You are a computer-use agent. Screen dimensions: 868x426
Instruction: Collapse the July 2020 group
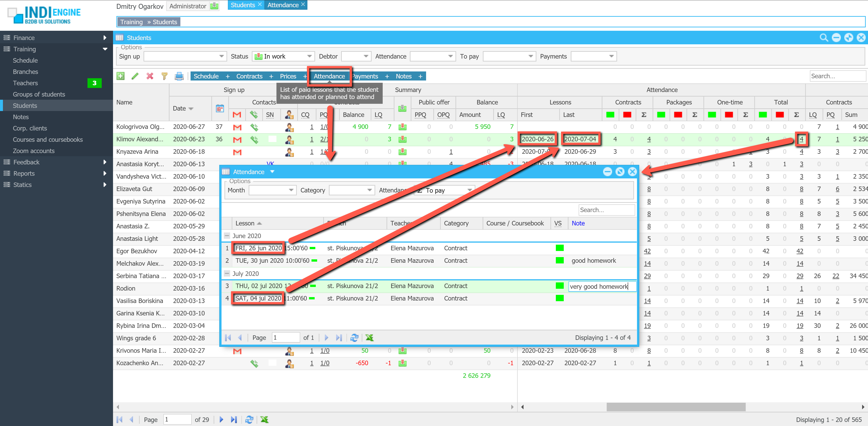(227, 273)
